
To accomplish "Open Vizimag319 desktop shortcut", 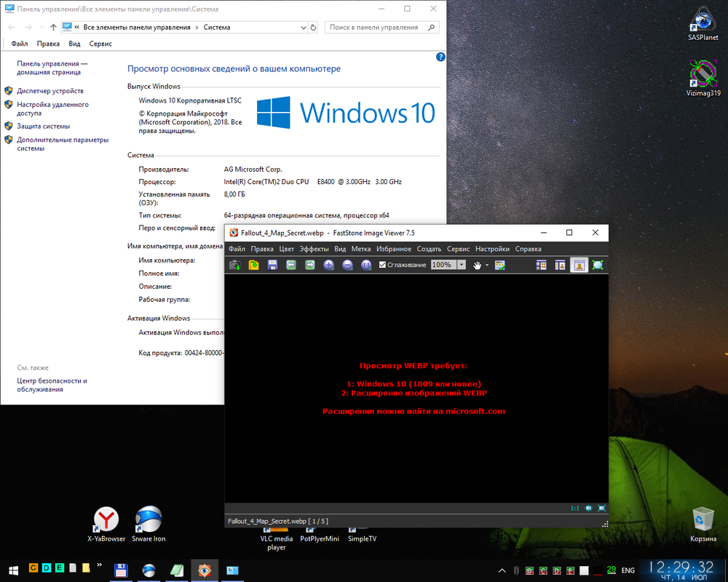I will [x=703, y=78].
